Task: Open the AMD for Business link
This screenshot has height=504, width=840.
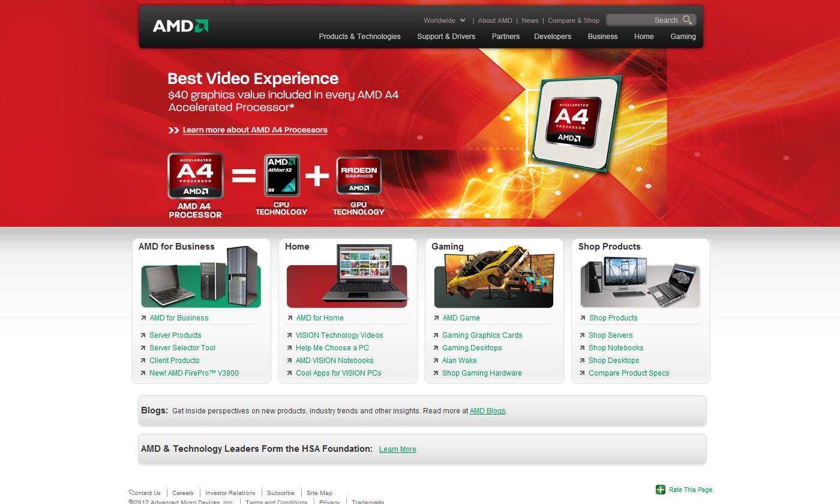Action: coord(179,318)
